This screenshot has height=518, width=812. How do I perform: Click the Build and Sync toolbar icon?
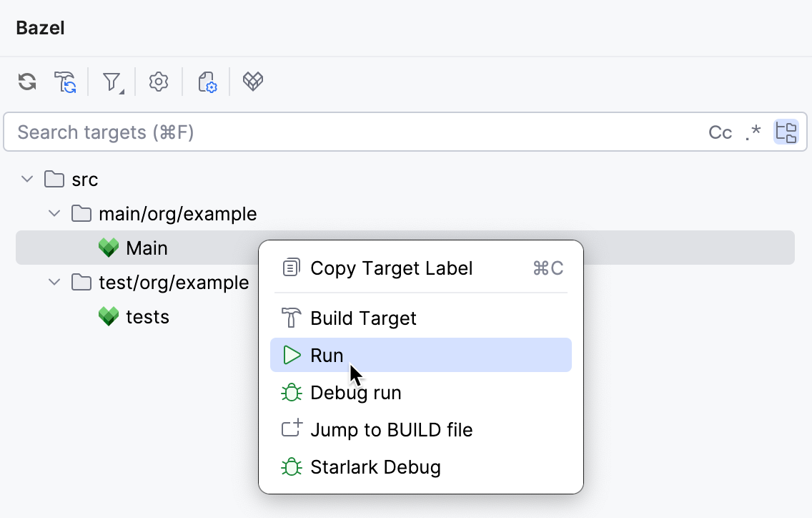[64, 82]
